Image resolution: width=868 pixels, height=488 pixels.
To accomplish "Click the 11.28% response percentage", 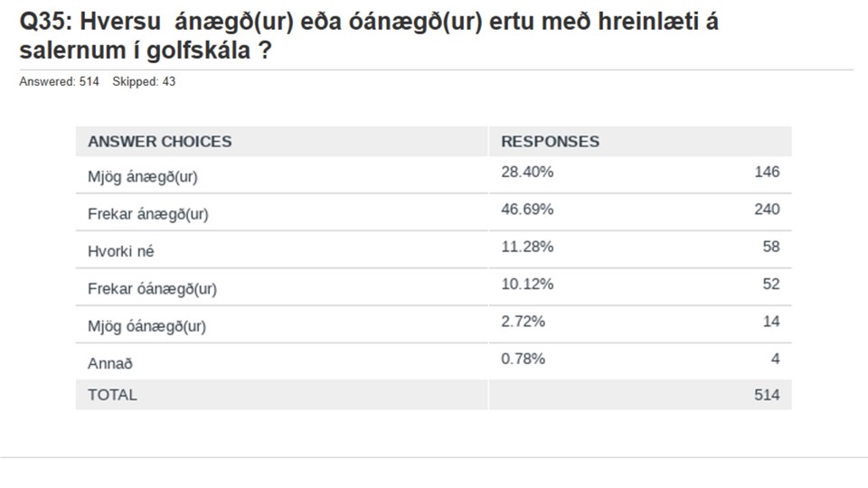I will [527, 247].
